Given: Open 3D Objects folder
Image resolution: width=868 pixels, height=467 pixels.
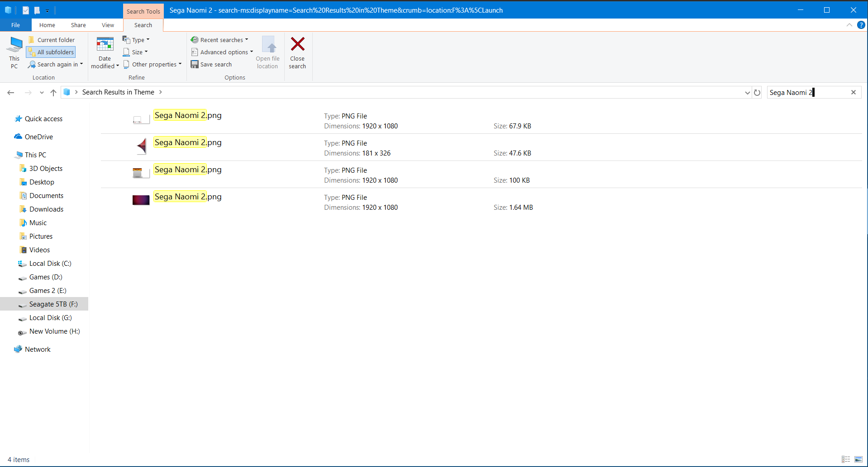Looking at the screenshot, I should (46, 169).
